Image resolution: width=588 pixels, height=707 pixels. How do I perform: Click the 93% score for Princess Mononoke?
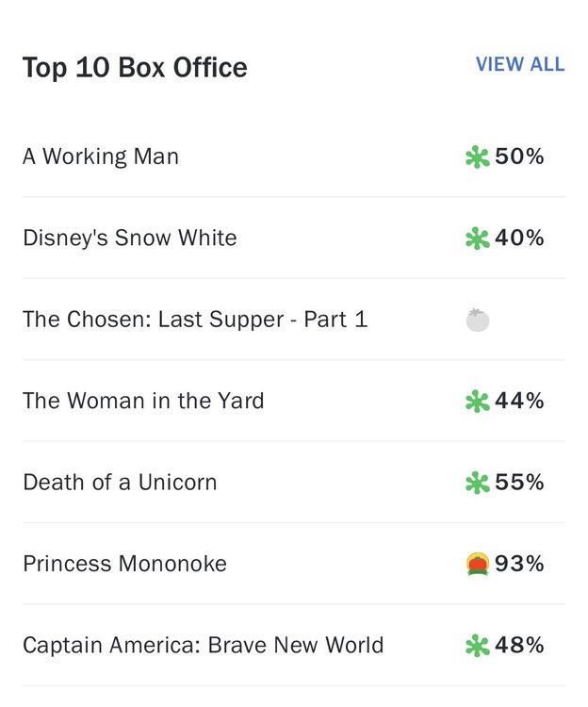click(x=519, y=564)
